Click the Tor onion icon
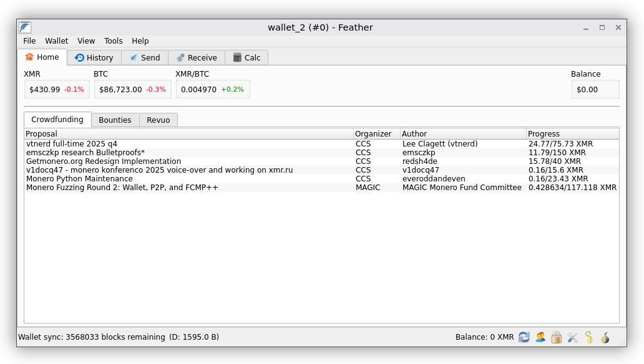Image resolution: width=644 pixels, height=364 pixels. [605, 337]
